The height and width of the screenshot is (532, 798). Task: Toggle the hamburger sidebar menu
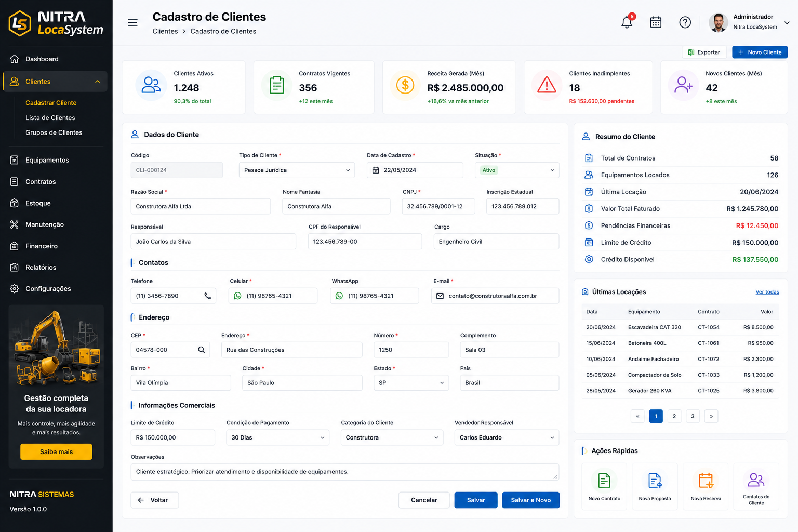(132, 23)
